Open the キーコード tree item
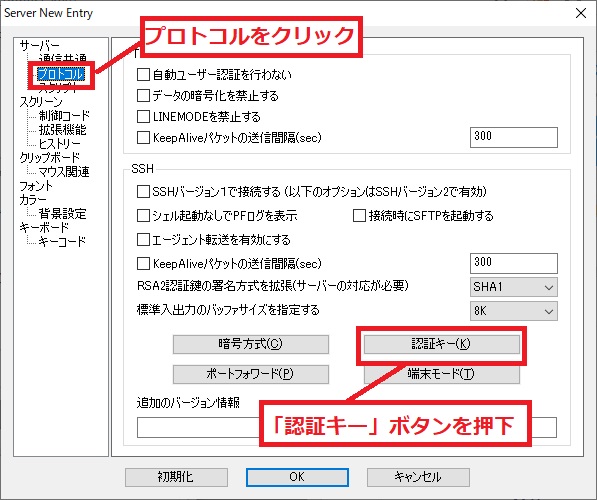This screenshot has height=500, width=597. 62,241
